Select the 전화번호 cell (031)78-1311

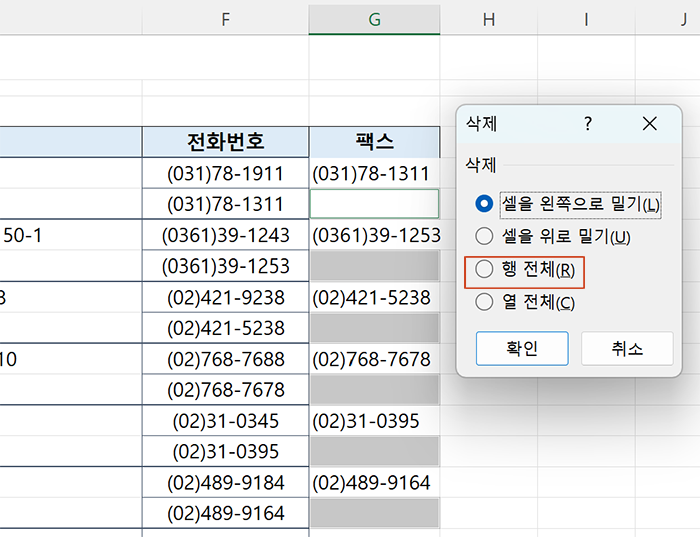[x=225, y=204]
